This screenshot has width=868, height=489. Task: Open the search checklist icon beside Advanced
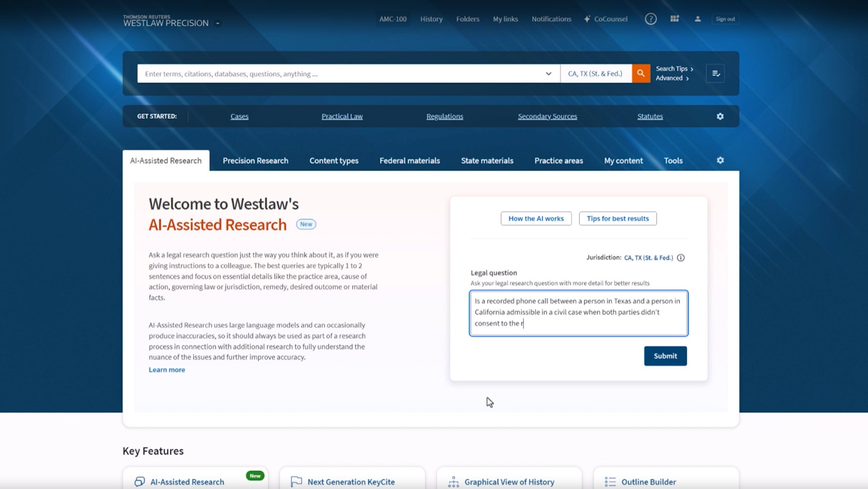tap(715, 73)
